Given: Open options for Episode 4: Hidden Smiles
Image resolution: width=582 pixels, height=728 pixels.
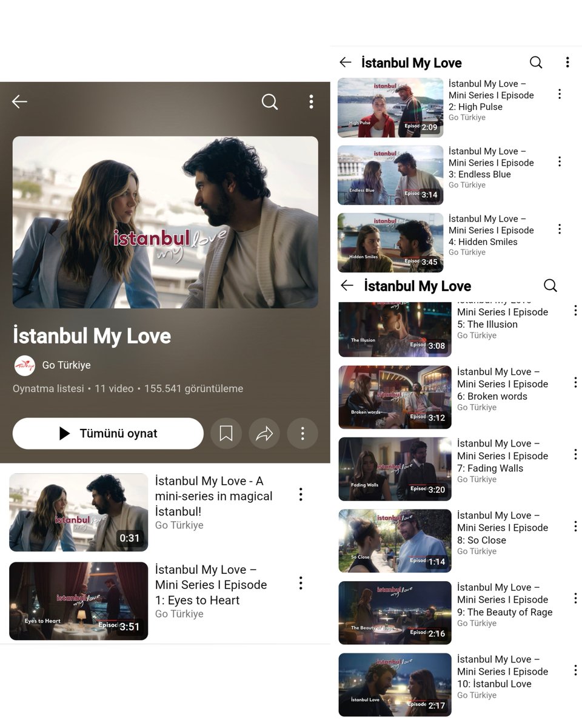Looking at the screenshot, I should 559,229.
